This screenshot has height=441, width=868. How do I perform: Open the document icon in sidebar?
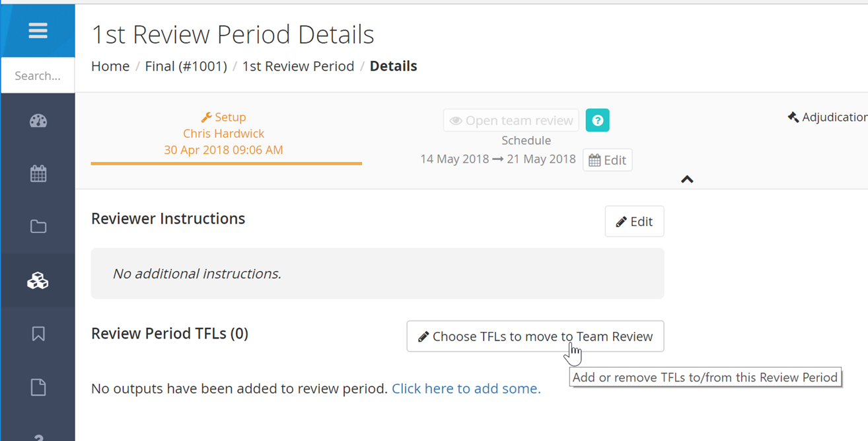pyautogui.click(x=38, y=387)
